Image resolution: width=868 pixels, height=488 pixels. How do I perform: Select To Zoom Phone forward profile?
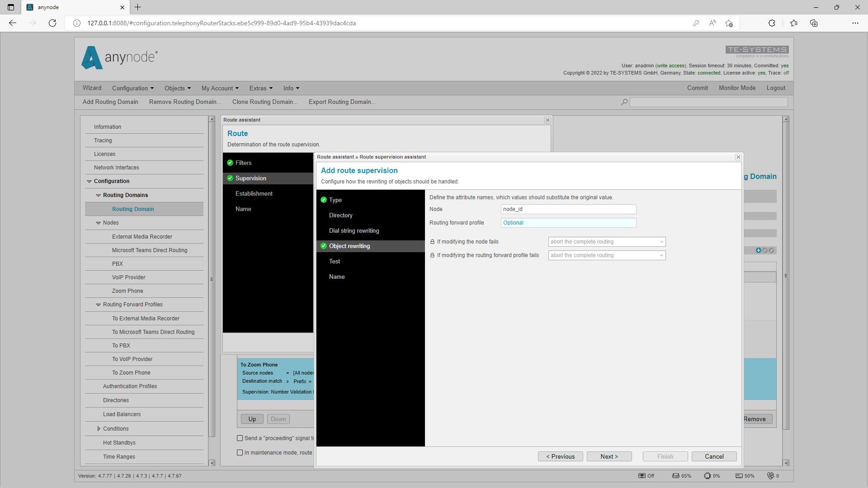(131, 373)
